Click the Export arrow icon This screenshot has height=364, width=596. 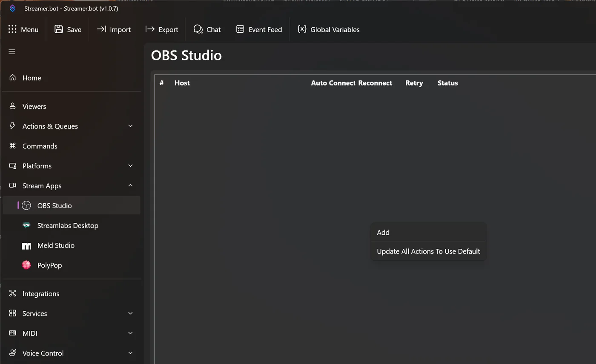150,29
